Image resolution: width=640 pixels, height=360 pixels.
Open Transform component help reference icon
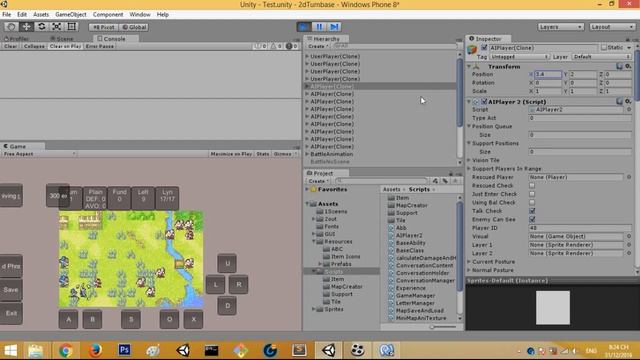coord(620,66)
